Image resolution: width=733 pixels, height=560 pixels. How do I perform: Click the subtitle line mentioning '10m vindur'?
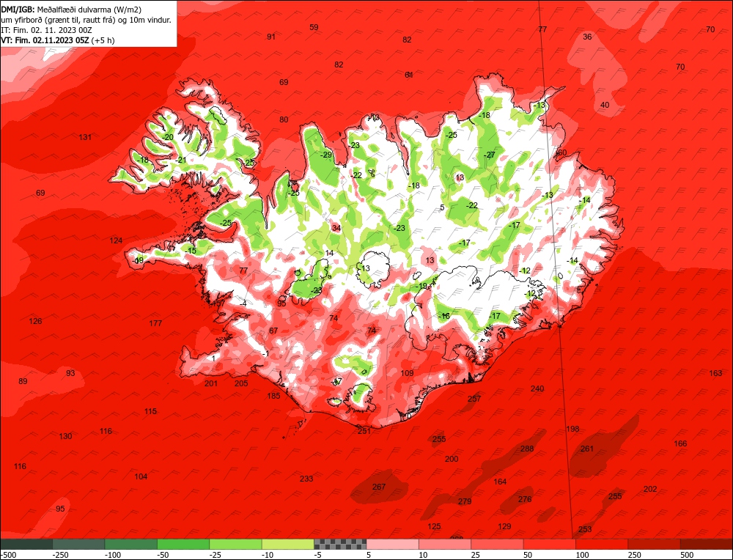(86, 20)
